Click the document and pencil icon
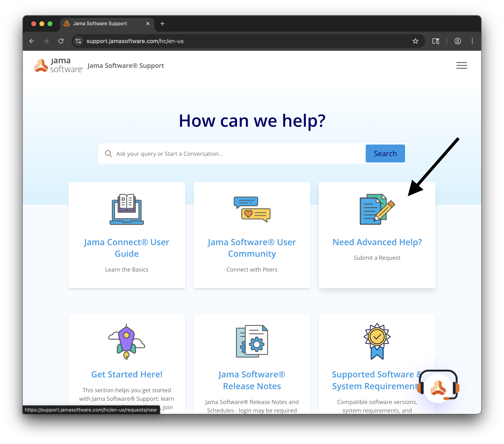The width and height of the screenshot is (504, 444). tap(377, 209)
